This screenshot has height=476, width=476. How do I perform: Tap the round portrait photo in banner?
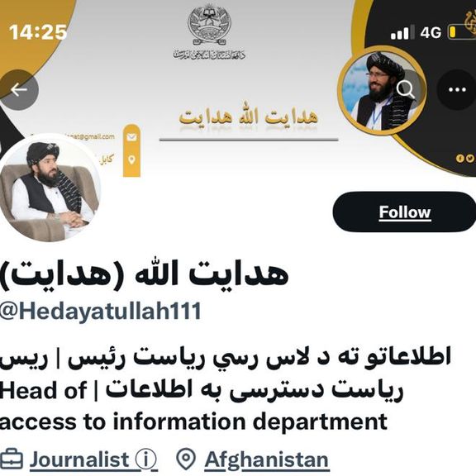382,90
